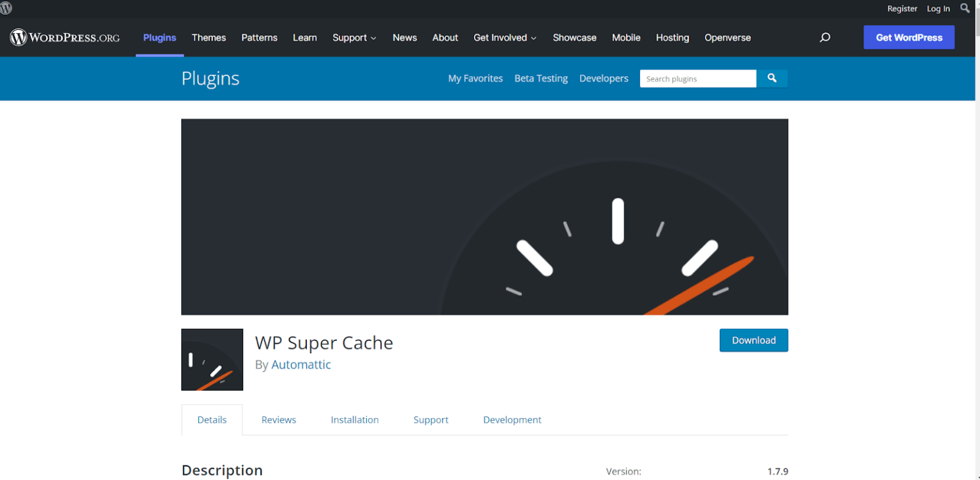Open the Openverse nav item
980x480 pixels.
point(727,38)
